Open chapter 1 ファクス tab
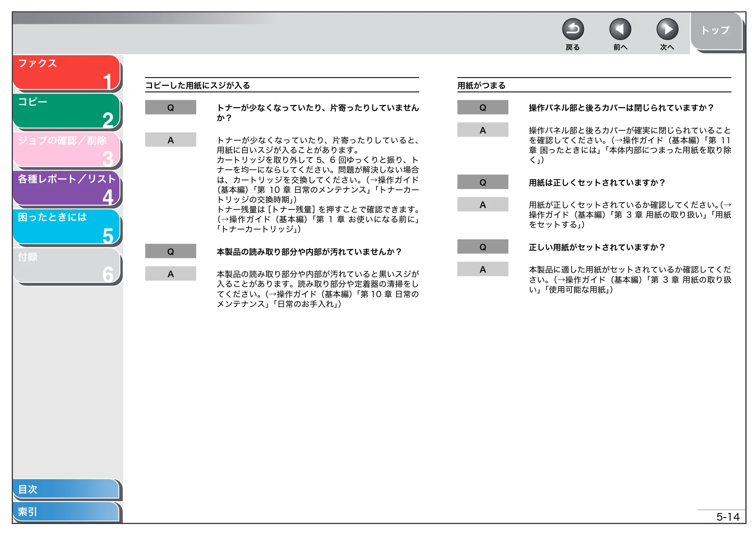 click(x=67, y=73)
